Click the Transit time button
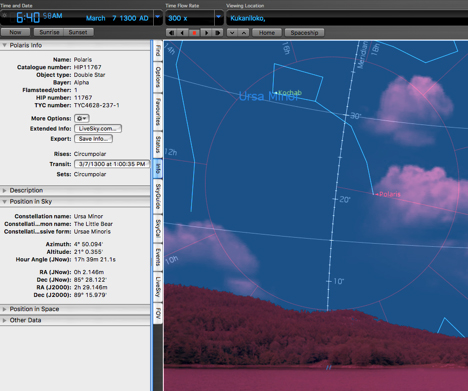Viewport: 468px width, 391px height. point(112,164)
